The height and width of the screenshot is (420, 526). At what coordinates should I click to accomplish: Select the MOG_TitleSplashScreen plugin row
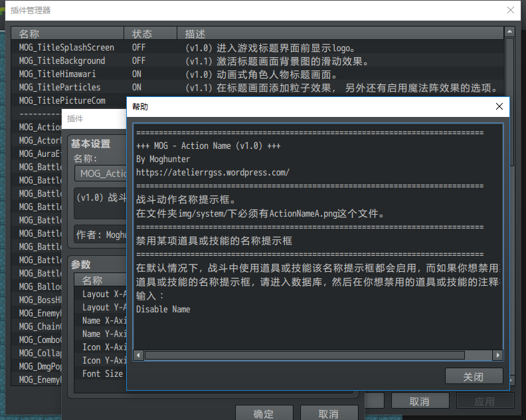coord(257,47)
